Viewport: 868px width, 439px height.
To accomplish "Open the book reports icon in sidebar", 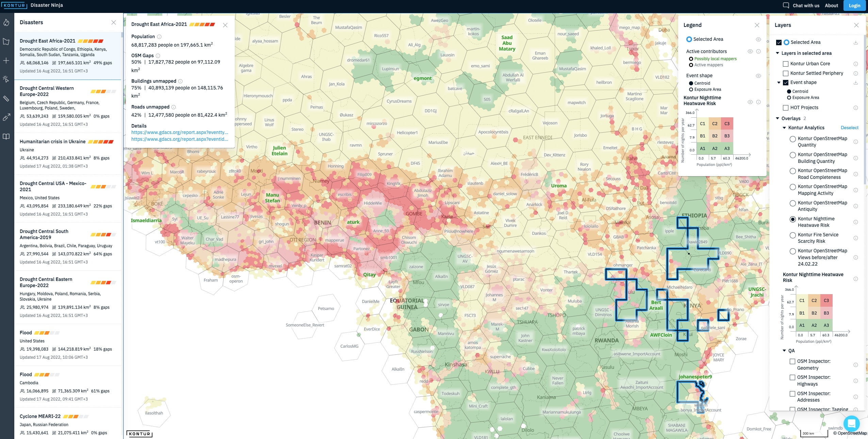I will (x=6, y=136).
